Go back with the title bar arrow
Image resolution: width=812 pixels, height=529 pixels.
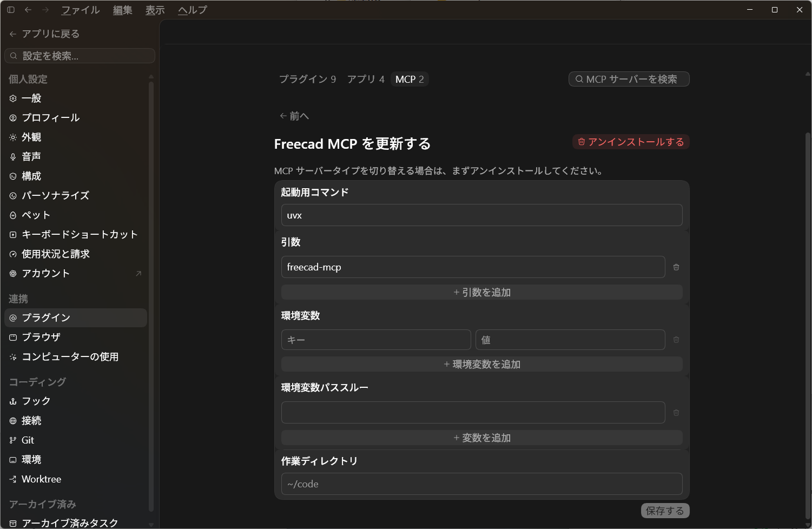point(28,10)
